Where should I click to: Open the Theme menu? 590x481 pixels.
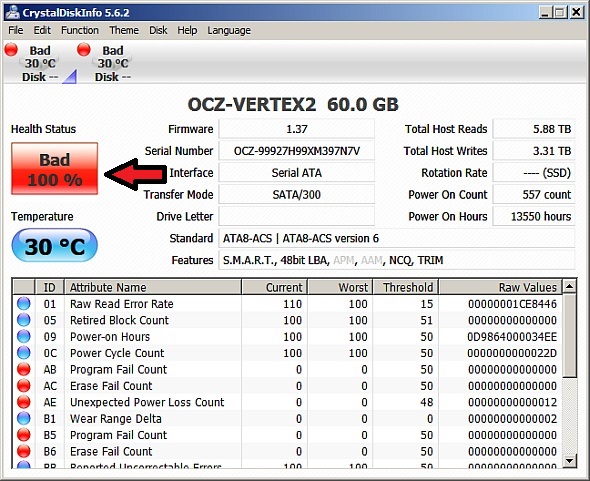coord(124,30)
